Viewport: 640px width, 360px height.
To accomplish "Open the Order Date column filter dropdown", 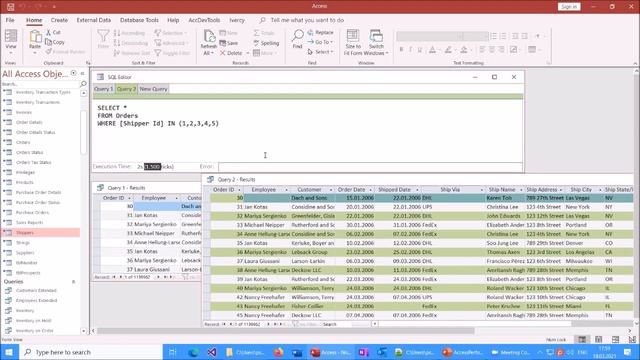I will (371, 190).
